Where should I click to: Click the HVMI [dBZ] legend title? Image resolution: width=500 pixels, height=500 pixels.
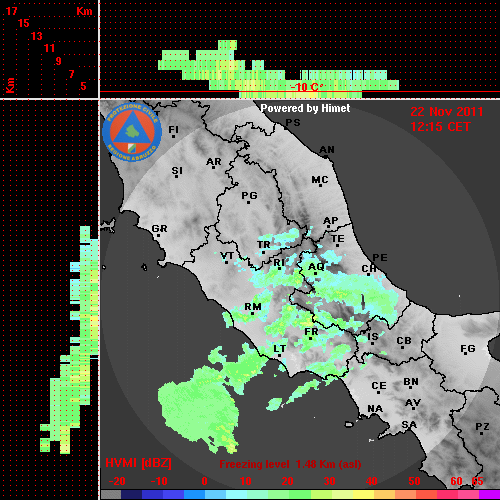pyautogui.click(x=138, y=463)
